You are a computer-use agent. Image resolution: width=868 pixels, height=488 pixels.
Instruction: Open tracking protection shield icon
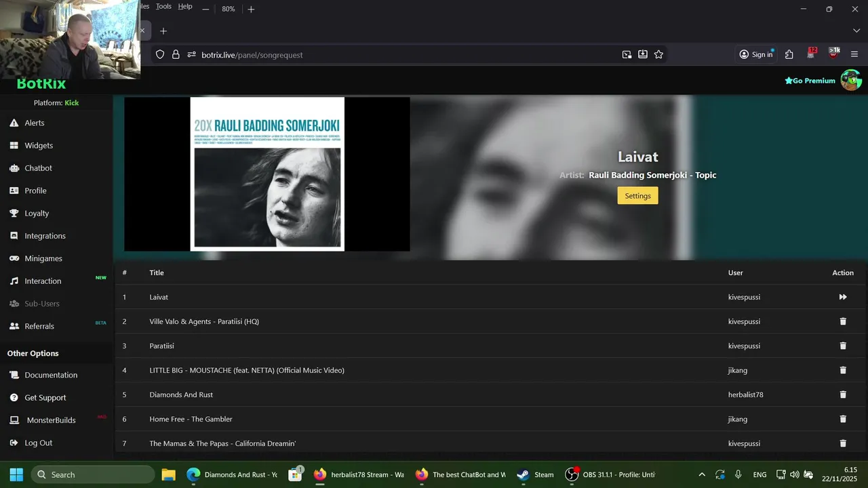(x=160, y=55)
